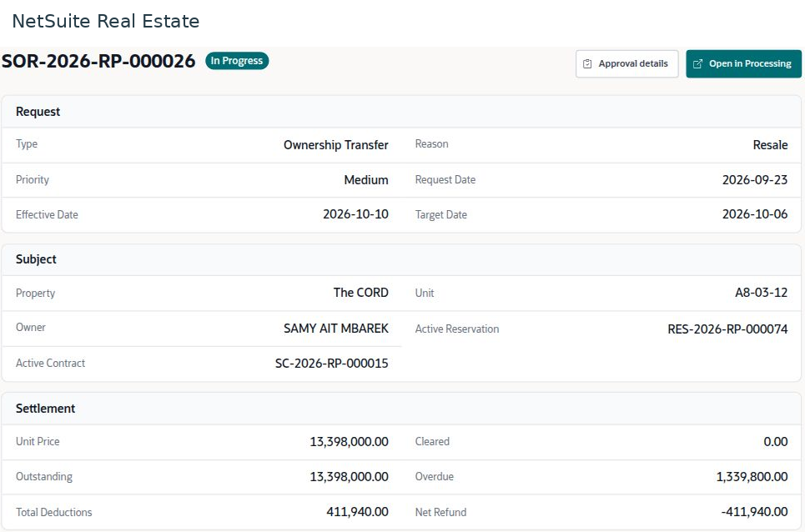Click the Target Date label
The image size is (805, 532).
point(441,215)
